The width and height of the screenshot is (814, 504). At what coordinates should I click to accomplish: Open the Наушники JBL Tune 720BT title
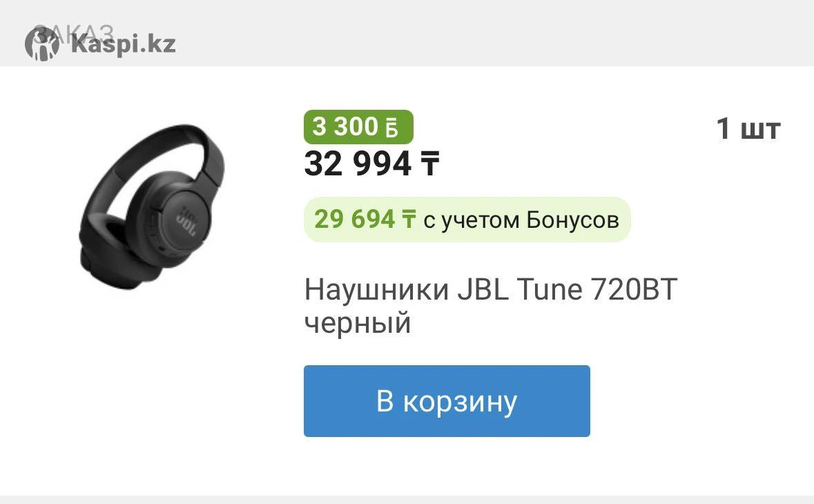pyautogui.click(x=491, y=306)
